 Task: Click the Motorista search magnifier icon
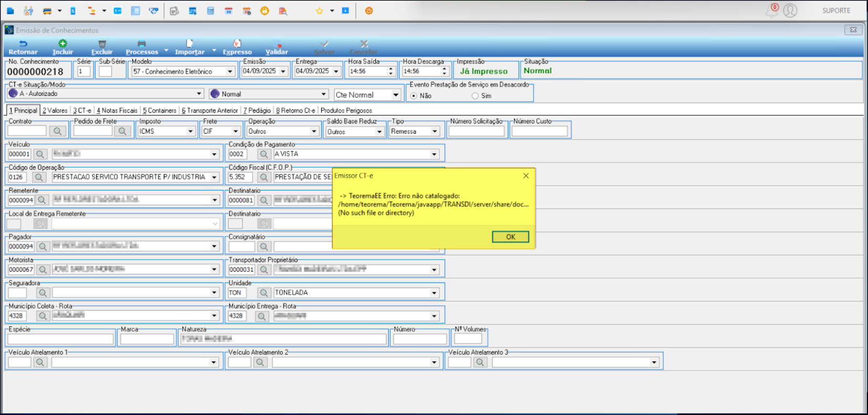[43, 270]
